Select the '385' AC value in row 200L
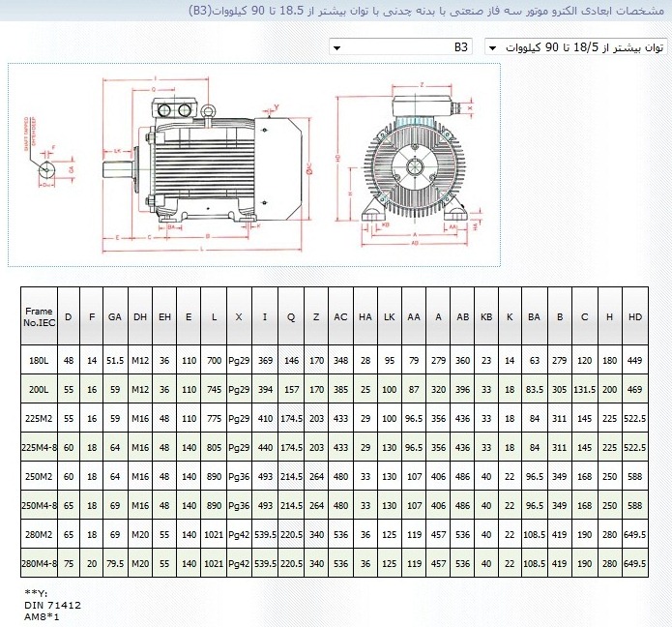Screen dimensions: 672x627 coord(340,389)
